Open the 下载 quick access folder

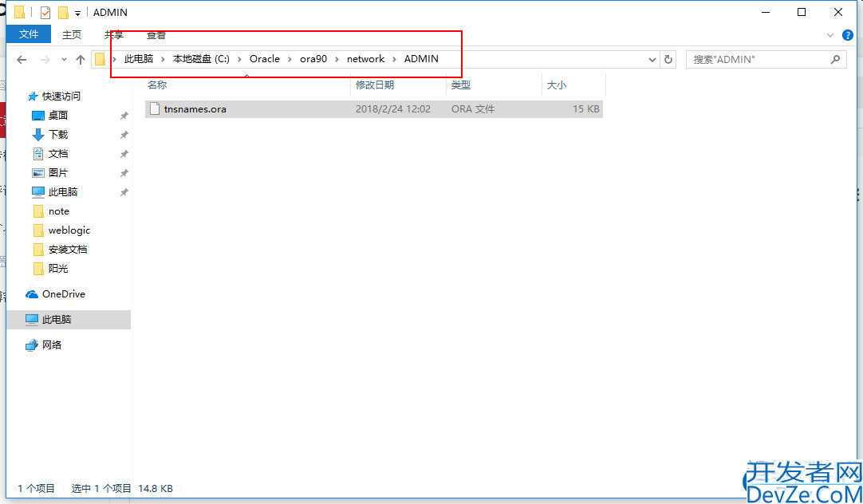58,135
